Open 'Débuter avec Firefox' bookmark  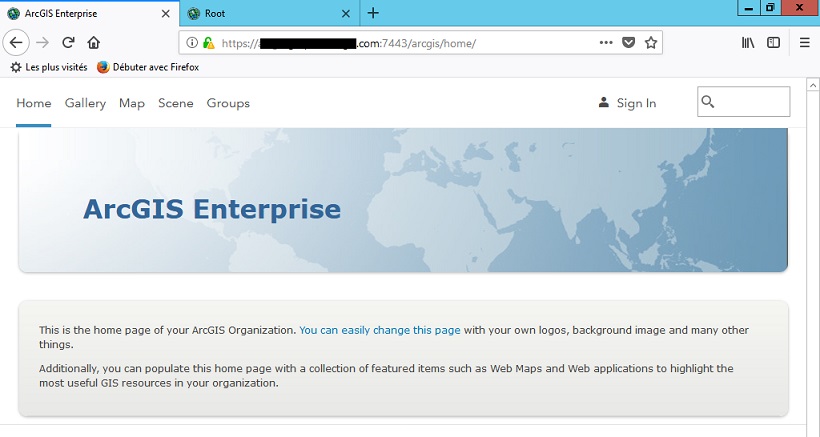(x=148, y=67)
